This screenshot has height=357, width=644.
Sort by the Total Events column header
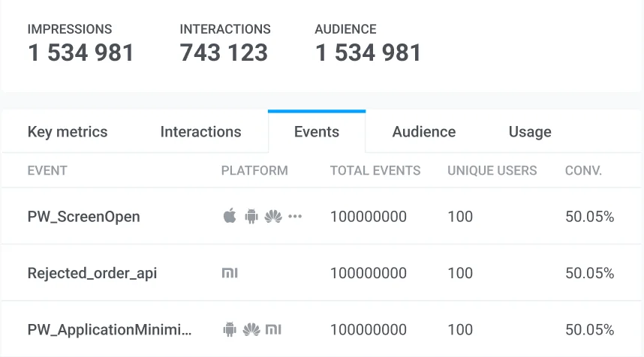pyautogui.click(x=375, y=170)
